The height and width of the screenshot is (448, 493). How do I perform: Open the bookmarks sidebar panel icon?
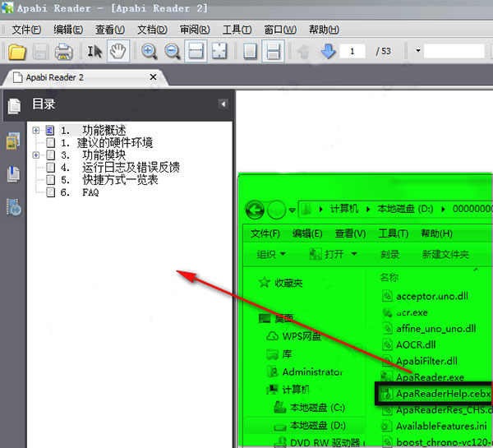point(13,174)
